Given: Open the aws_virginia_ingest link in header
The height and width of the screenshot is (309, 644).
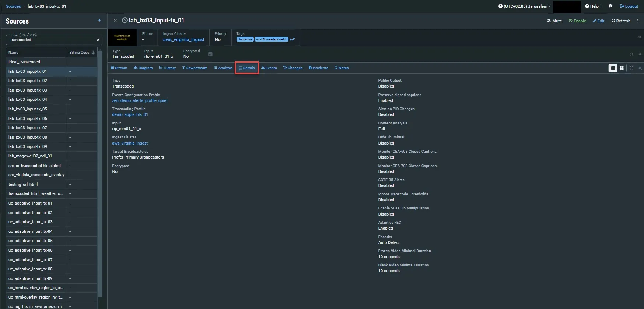Looking at the screenshot, I should (x=183, y=40).
